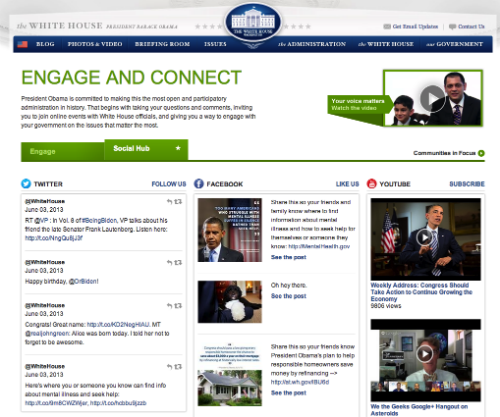This screenshot has height=417, width=500.
Task: Click Subscribe for YouTube
Action: [467, 184]
